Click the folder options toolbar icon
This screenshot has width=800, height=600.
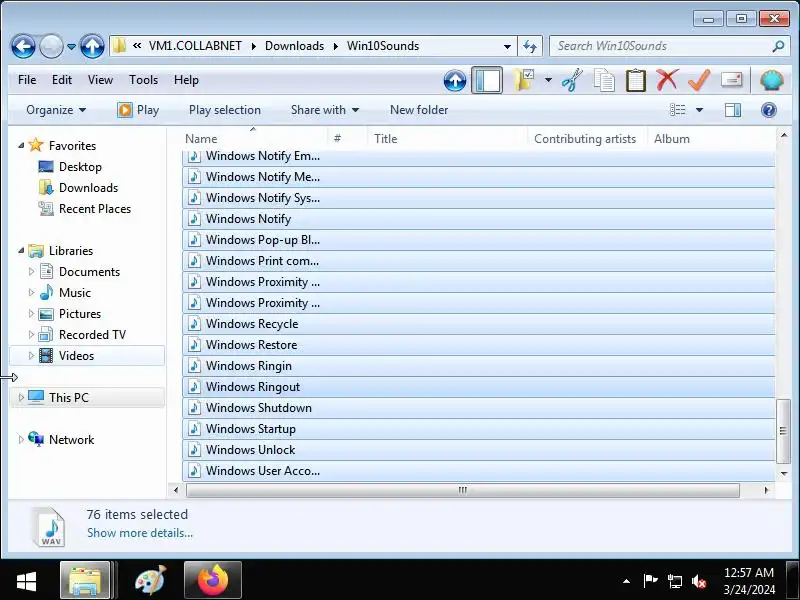(x=523, y=80)
